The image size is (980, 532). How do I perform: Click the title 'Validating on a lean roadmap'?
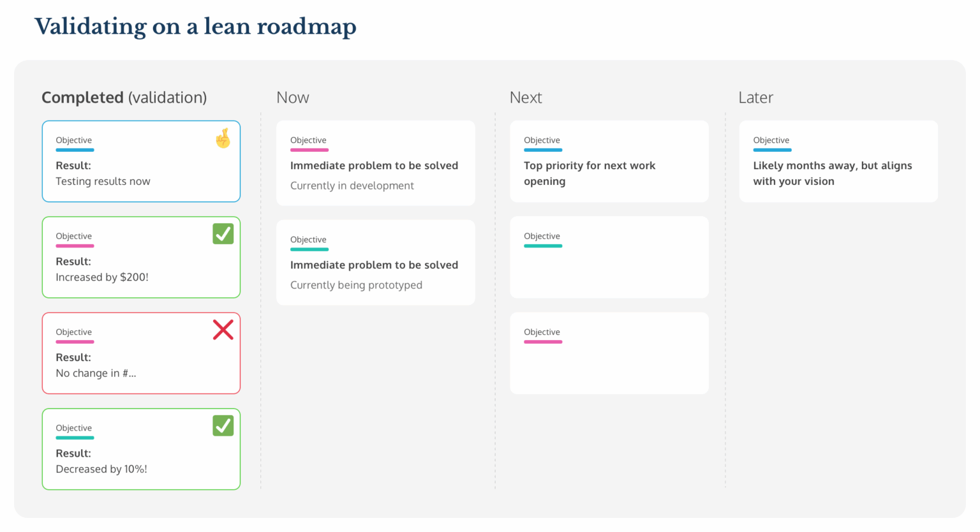196,27
